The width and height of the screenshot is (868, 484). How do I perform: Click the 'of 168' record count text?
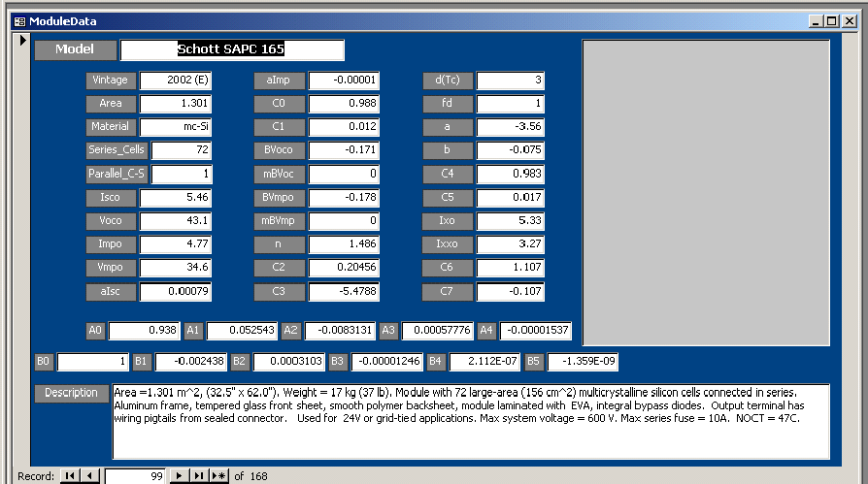click(x=250, y=476)
